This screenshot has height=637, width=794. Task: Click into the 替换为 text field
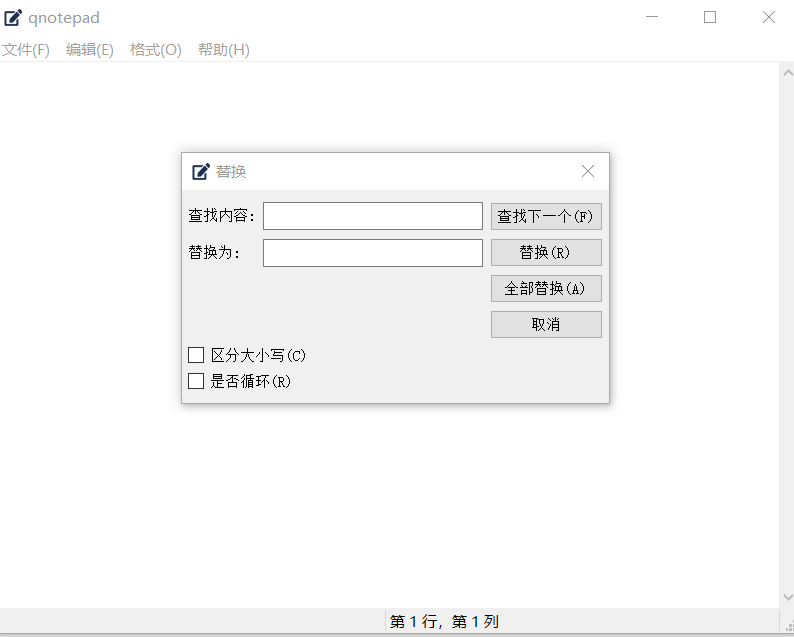372,253
